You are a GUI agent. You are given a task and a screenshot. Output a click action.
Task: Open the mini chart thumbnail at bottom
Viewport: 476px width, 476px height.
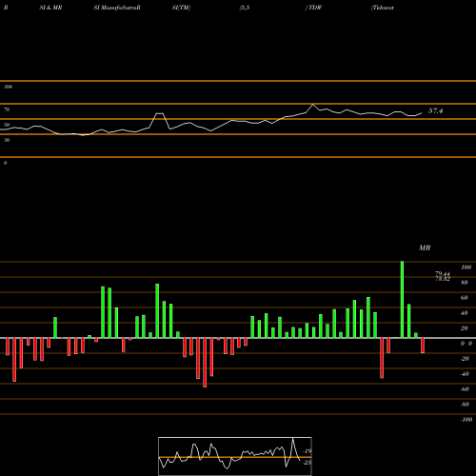tap(235, 456)
